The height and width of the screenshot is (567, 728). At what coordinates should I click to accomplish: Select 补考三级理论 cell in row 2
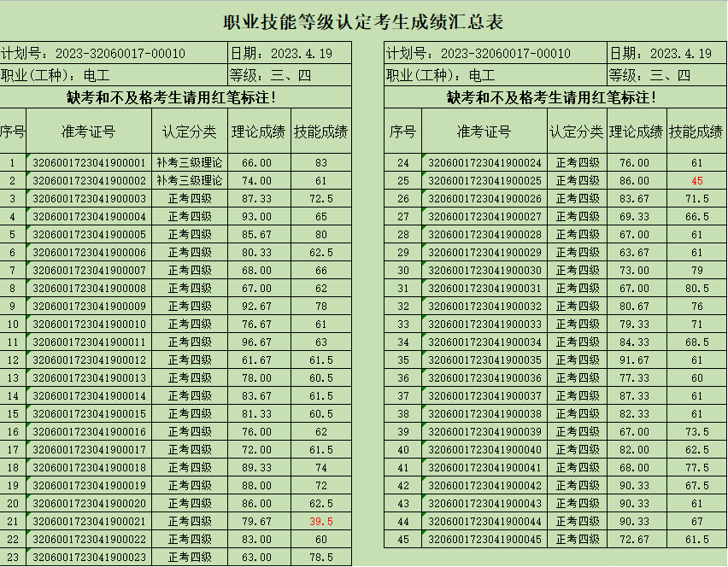tap(190, 180)
